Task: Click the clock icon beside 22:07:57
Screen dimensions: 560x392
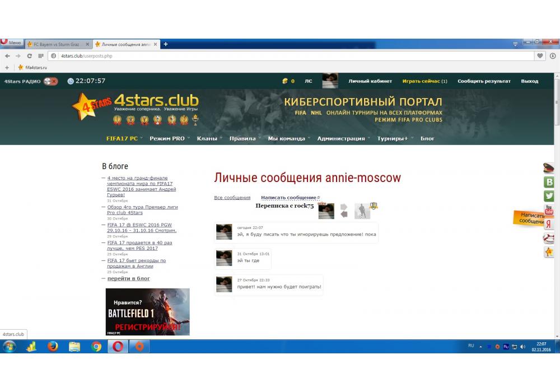Action: [71, 81]
